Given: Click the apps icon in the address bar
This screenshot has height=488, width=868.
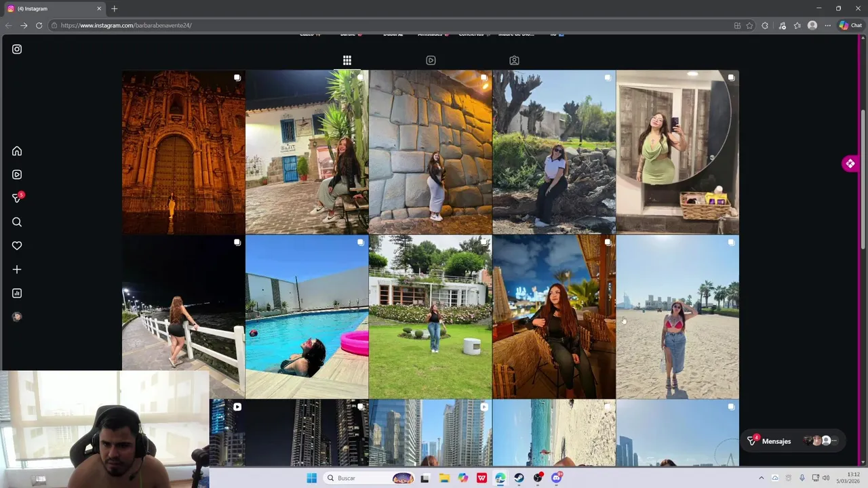Looking at the screenshot, I should [x=737, y=25].
